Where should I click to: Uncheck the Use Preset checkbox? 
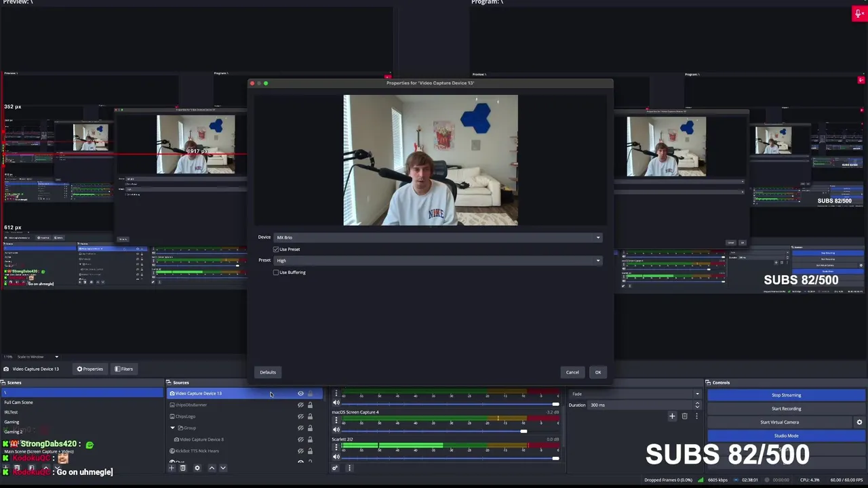pyautogui.click(x=276, y=249)
